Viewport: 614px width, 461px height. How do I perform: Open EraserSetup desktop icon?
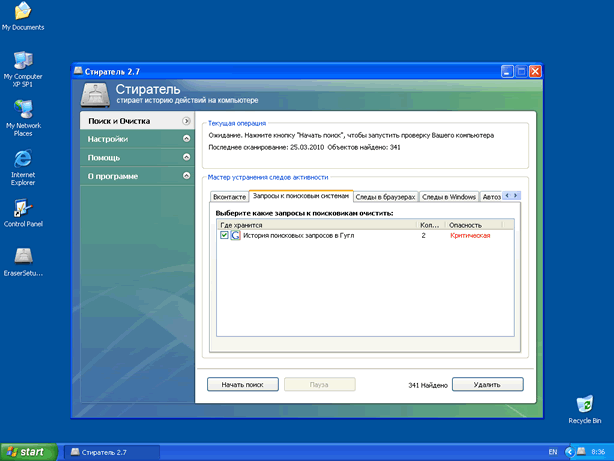[x=22, y=257]
